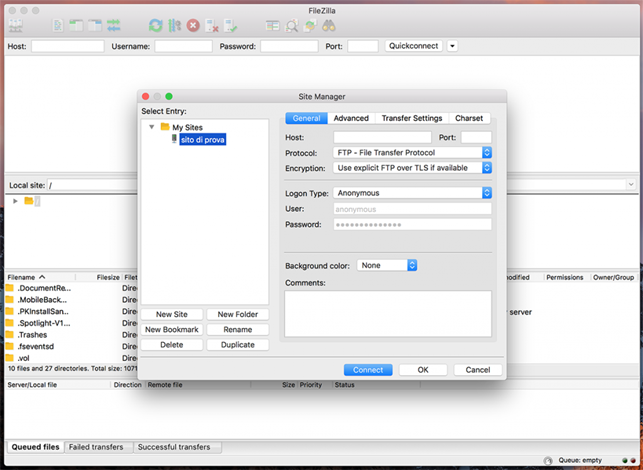Sort local files by Filename column
This screenshot has height=470, width=643.
[40, 277]
